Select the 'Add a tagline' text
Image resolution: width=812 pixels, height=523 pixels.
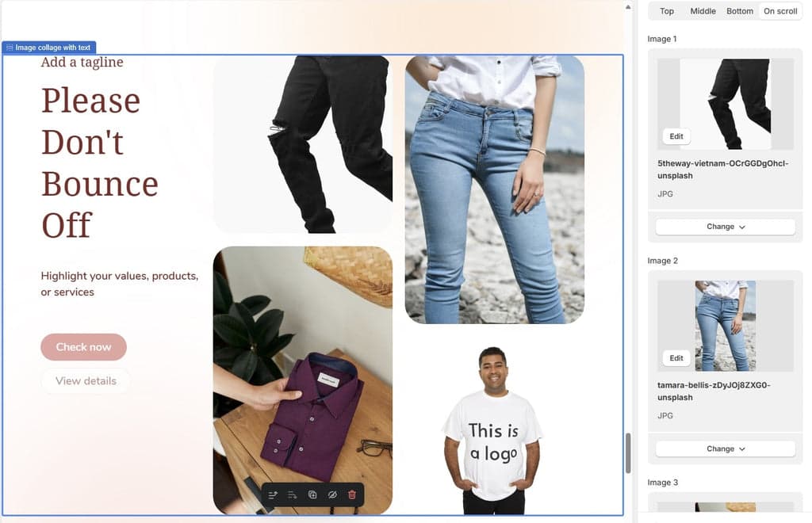point(82,62)
